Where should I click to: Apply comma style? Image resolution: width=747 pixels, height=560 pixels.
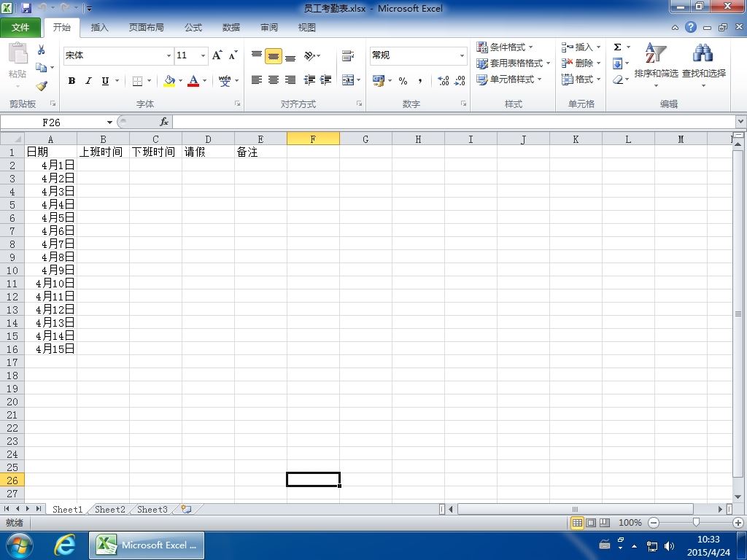tap(419, 80)
